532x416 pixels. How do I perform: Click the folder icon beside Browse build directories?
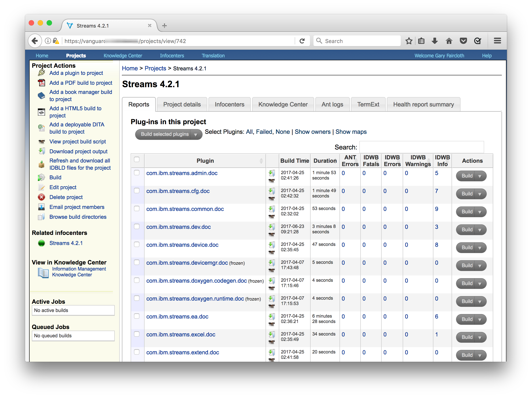click(41, 217)
